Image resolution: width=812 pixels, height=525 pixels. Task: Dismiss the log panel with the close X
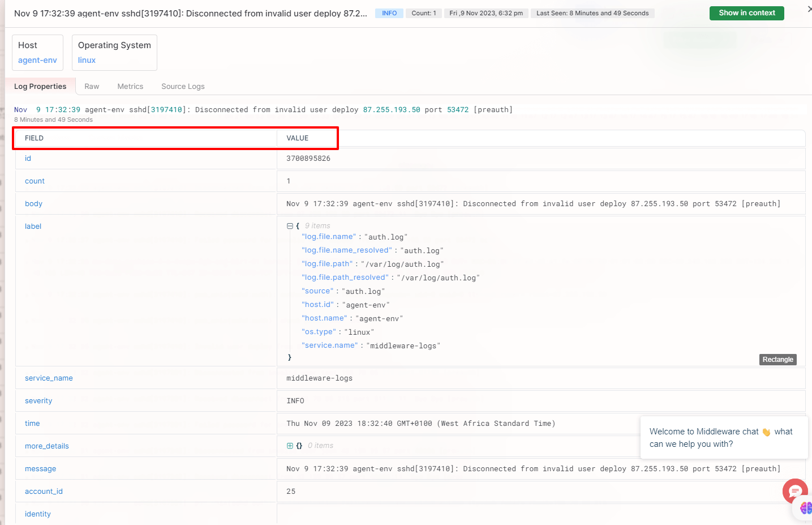[x=808, y=8]
